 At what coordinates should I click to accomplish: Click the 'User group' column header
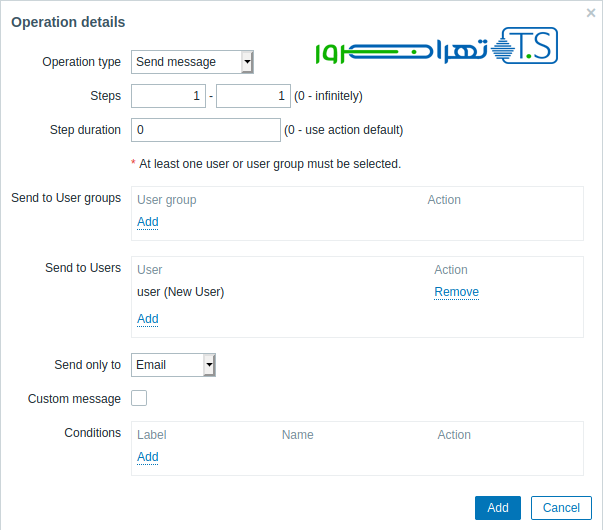tap(167, 200)
